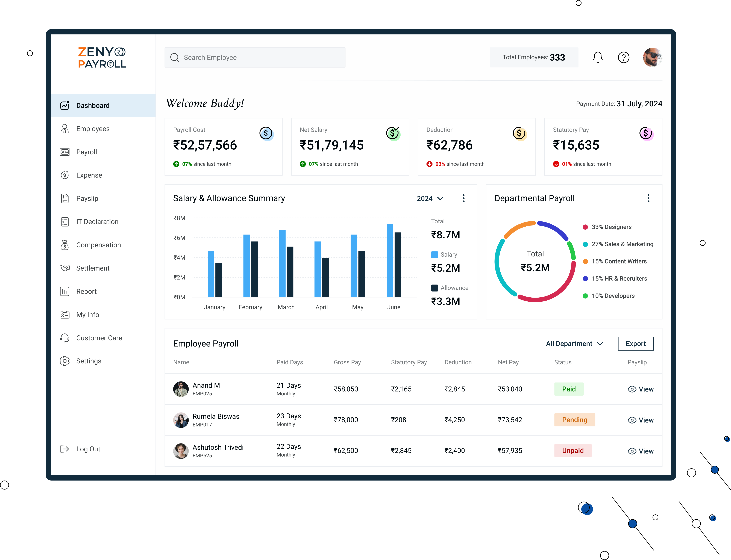Expand the Salary & Allowance Summary menu

coord(464,198)
